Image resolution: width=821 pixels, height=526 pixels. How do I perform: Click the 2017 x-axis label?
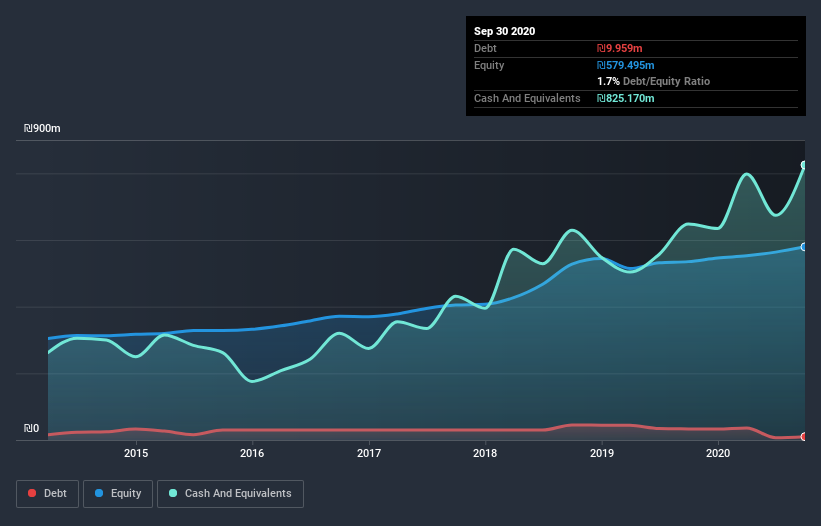tap(369, 453)
